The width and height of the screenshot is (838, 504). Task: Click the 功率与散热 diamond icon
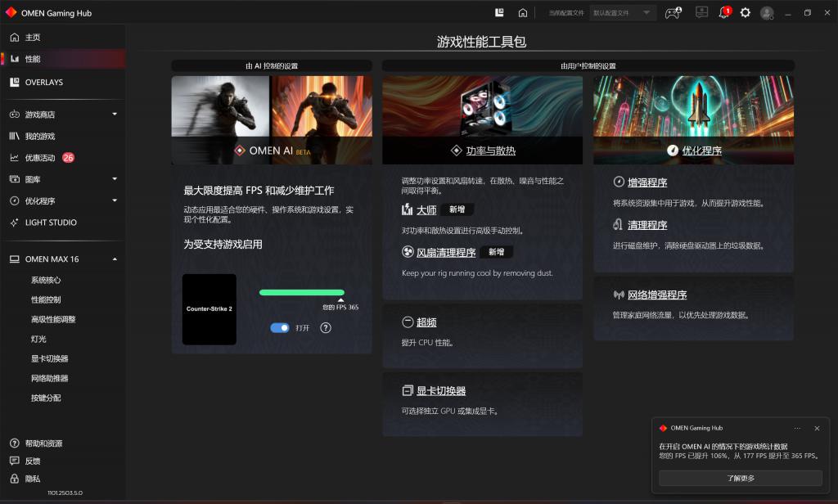click(457, 151)
